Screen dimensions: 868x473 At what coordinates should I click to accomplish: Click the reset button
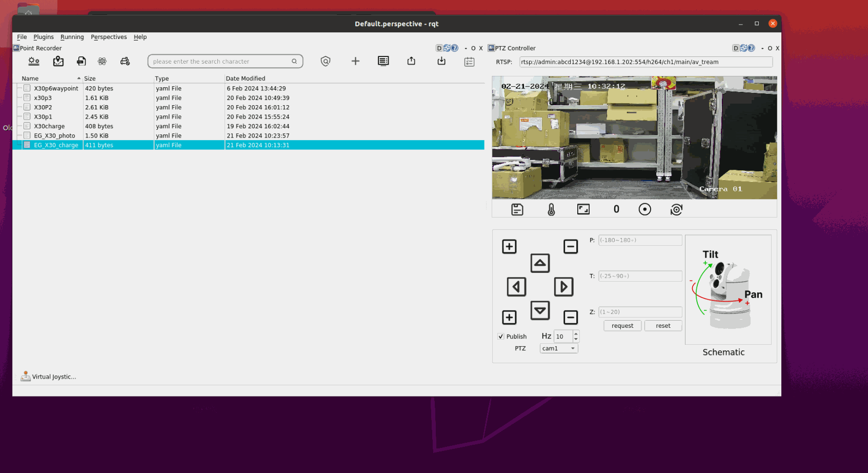663,326
